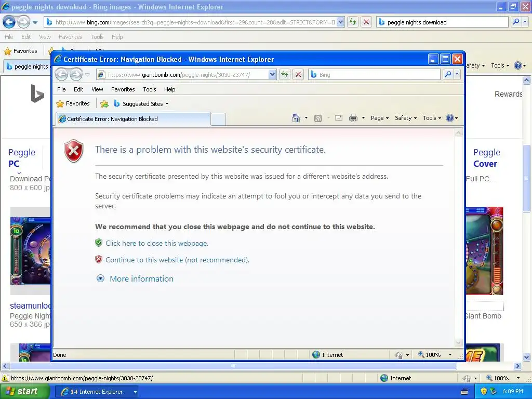The height and width of the screenshot is (399, 532).
Task: Click the Rewards link on Bing page
Action: coord(508,94)
